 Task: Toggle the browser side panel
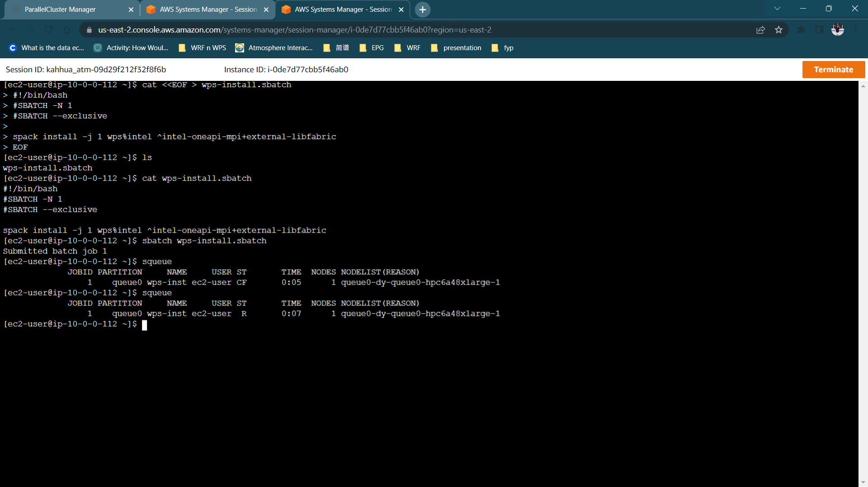[x=819, y=30]
